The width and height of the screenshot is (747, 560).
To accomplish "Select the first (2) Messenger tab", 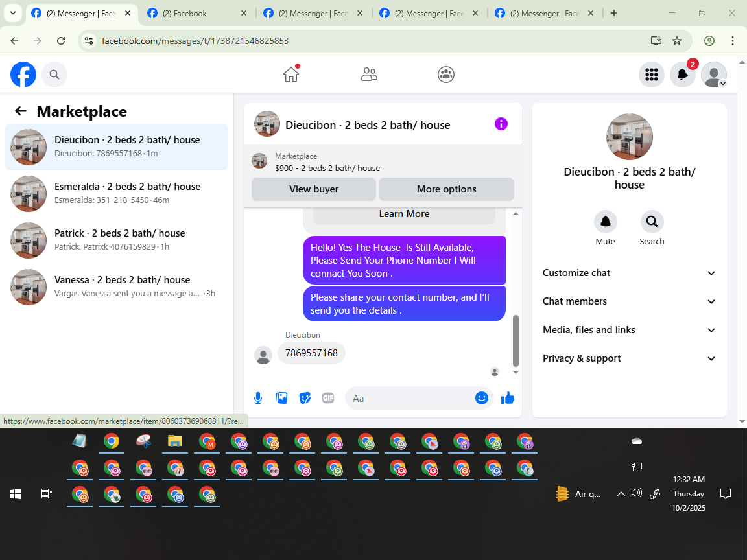I will 82,14.
